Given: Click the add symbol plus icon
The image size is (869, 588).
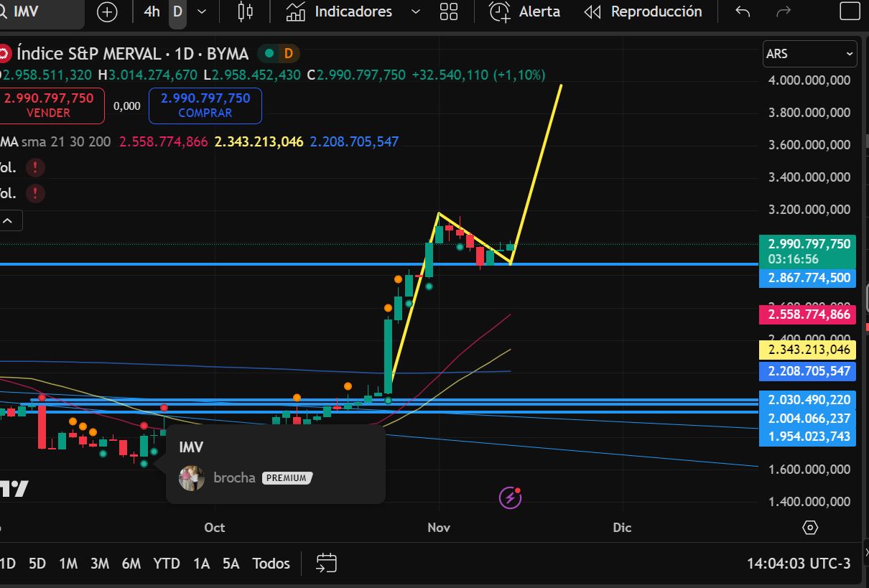Looking at the screenshot, I should tap(107, 12).
